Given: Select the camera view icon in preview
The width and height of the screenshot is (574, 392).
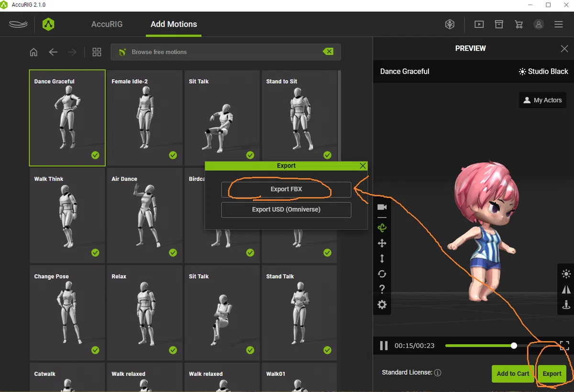Looking at the screenshot, I should 382,207.
